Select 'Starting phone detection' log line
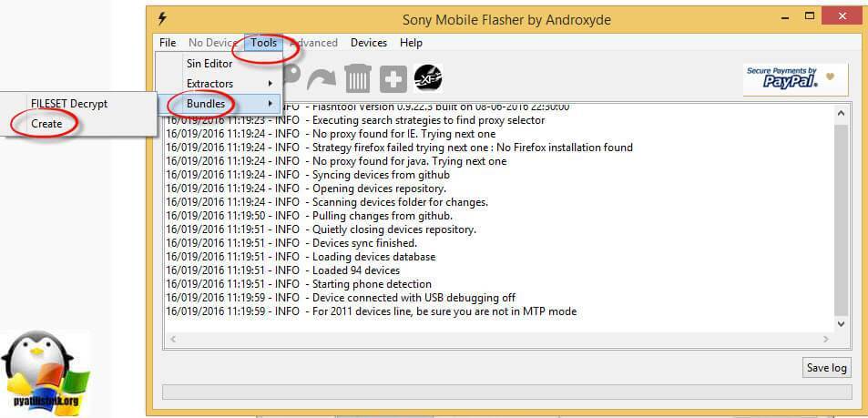Viewport: 868px width, 418px height. coord(299,284)
